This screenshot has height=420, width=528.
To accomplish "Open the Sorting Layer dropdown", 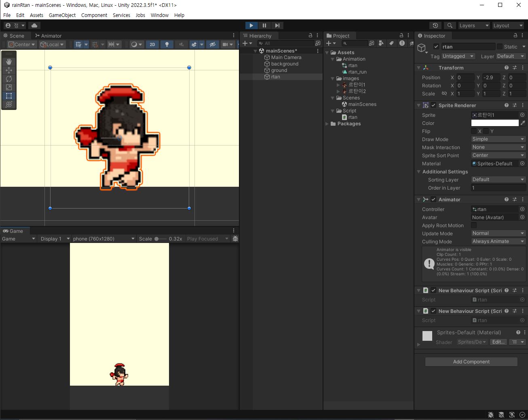I will coord(498,179).
